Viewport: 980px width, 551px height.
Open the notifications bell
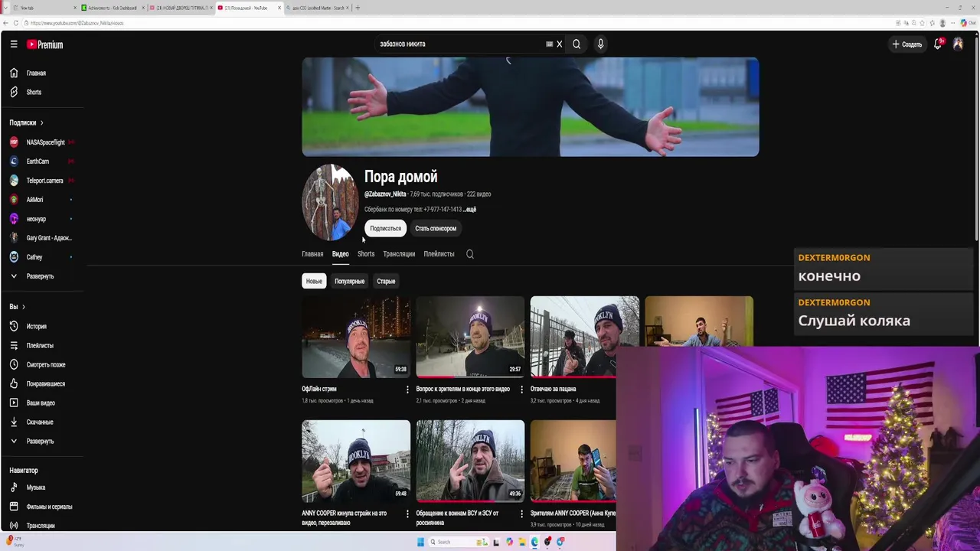pos(938,44)
